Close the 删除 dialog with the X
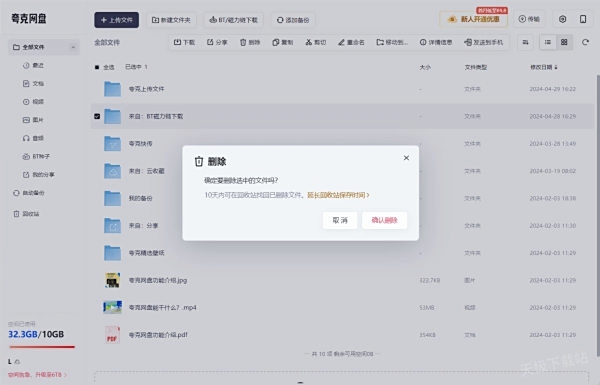 pyautogui.click(x=406, y=158)
